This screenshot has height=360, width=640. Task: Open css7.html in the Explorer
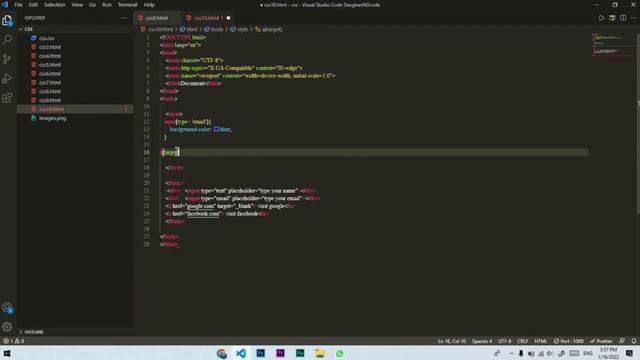(x=50, y=82)
